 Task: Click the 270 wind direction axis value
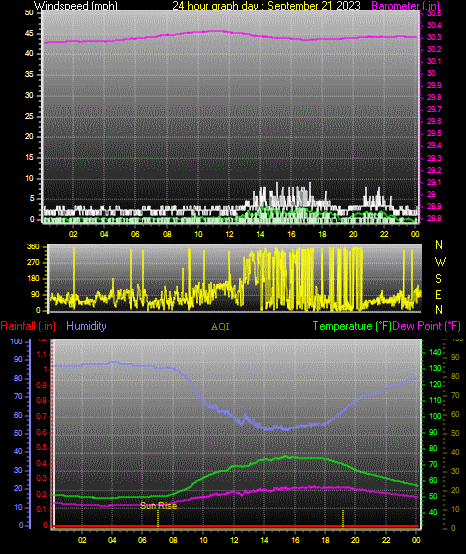(34, 263)
